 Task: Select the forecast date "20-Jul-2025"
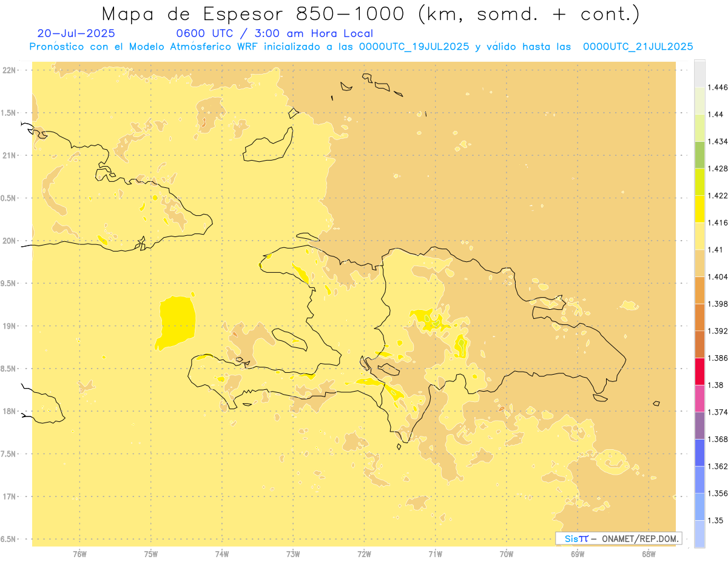pyautogui.click(x=76, y=33)
